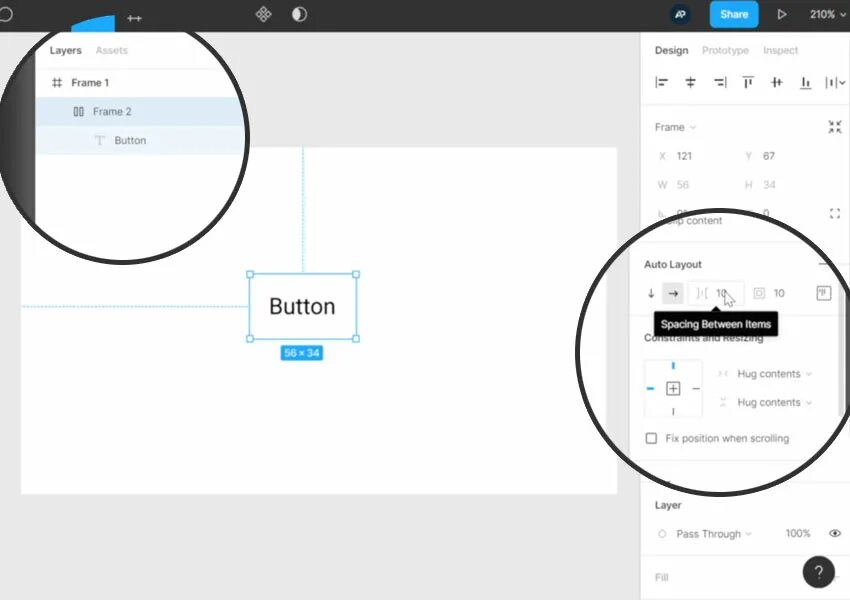Click the bottom-right selection handle of Button frame
This screenshot has height=600, width=850.
(x=356, y=339)
